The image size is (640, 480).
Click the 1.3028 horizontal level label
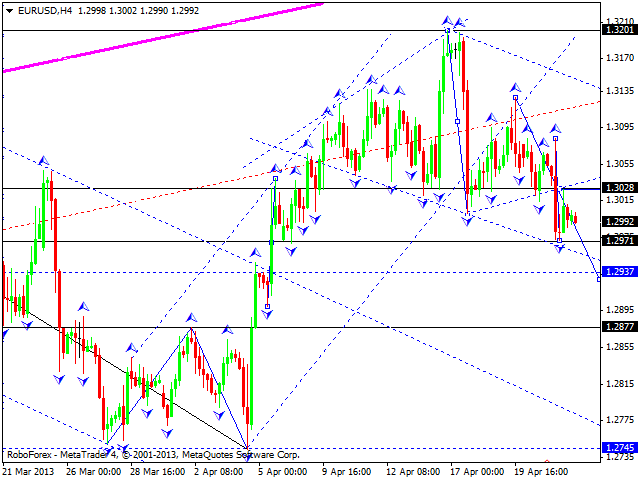(x=618, y=188)
